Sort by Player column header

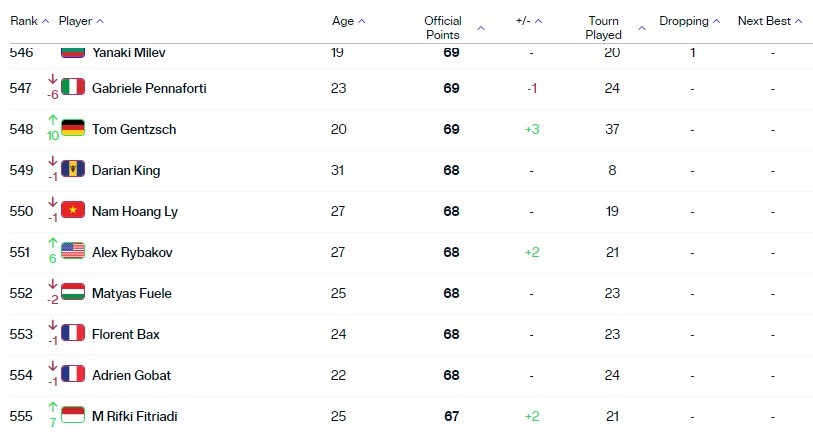click(x=81, y=21)
